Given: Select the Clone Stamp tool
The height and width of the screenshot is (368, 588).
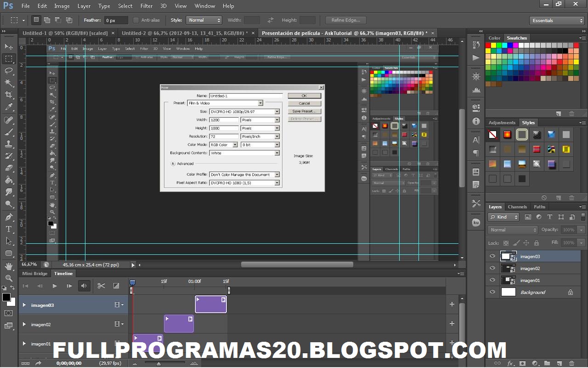Looking at the screenshot, I should pyautogui.click(x=9, y=144).
